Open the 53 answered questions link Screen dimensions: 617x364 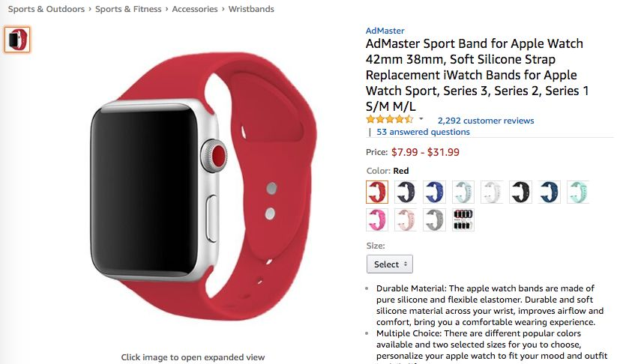[x=423, y=132]
